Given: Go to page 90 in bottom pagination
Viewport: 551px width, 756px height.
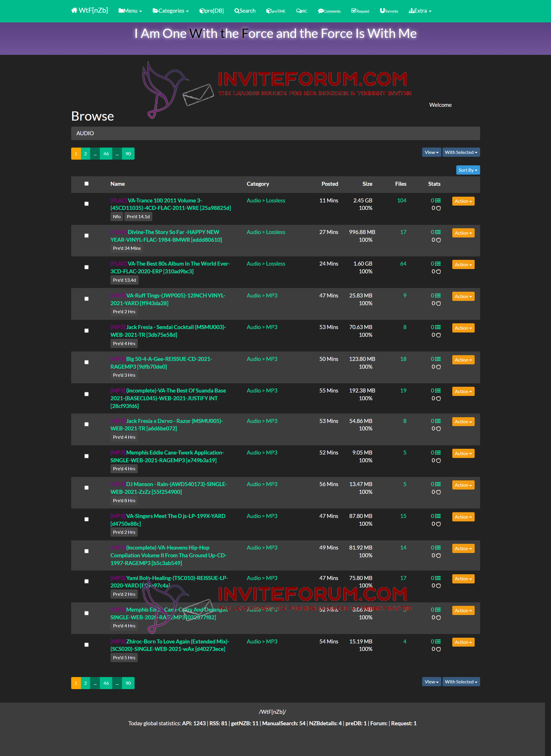Looking at the screenshot, I should tap(128, 683).
